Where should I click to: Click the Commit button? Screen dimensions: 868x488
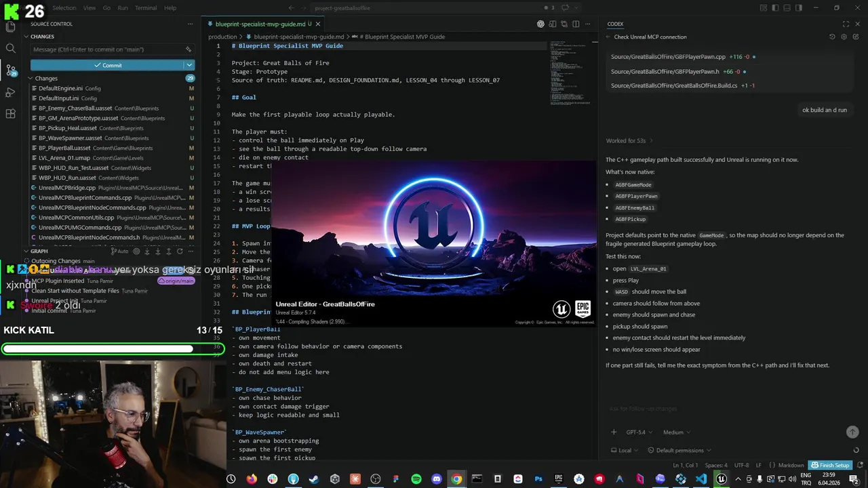pos(107,65)
